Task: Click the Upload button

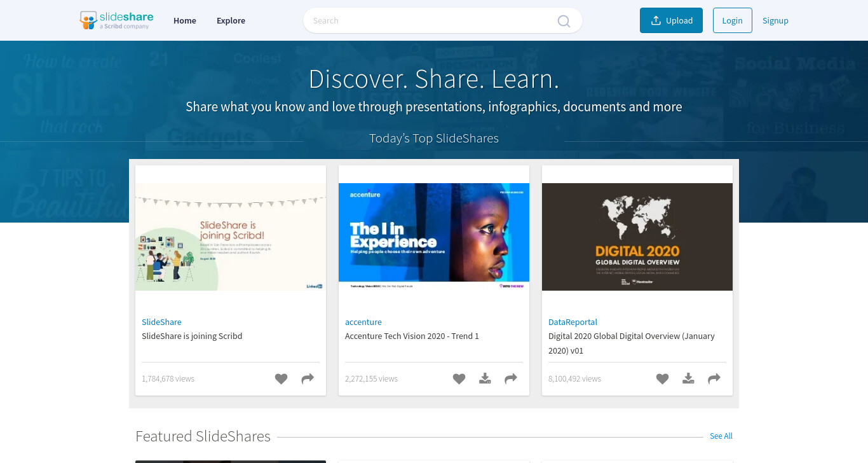Action: [671, 20]
